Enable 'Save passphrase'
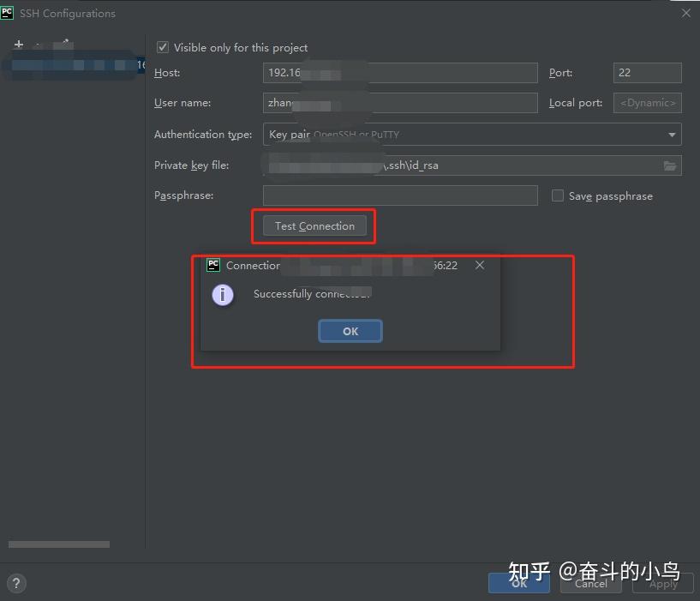 click(557, 195)
